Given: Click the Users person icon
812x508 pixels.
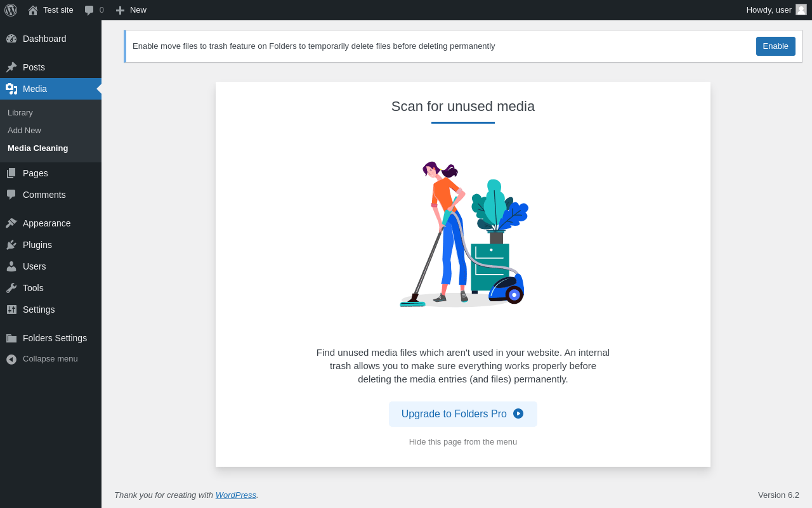Looking at the screenshot, I should click(11, 266).
